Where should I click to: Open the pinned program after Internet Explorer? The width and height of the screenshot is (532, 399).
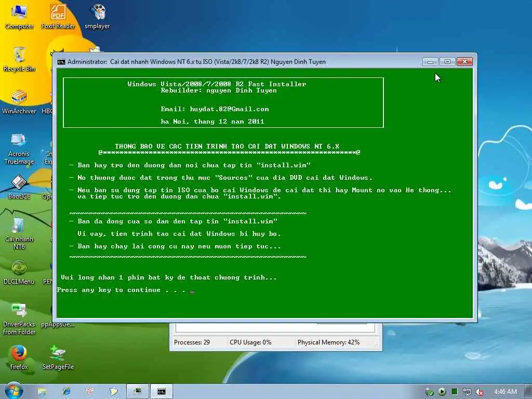tap(89, 392)
